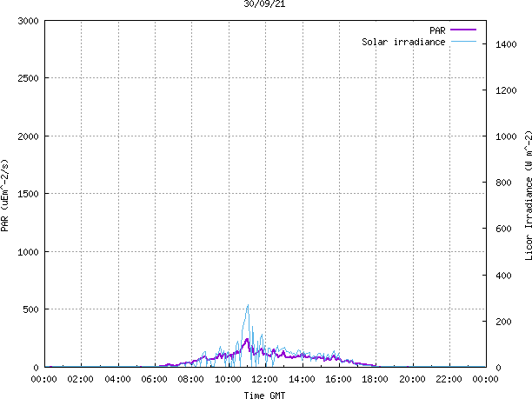Screen dimensions: 532x399
Task: Click the 400 label on right axis
Action: click(x=503, y=276)
